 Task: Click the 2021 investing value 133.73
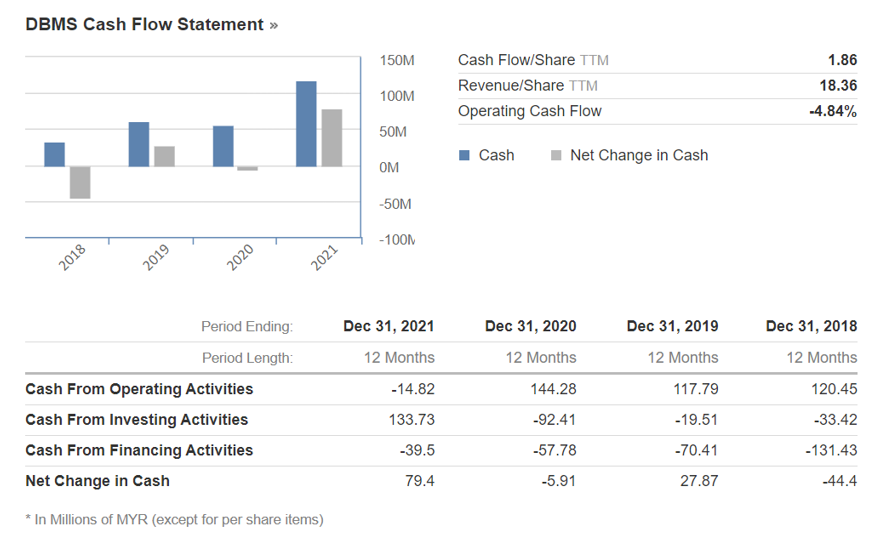click(412, 420)
